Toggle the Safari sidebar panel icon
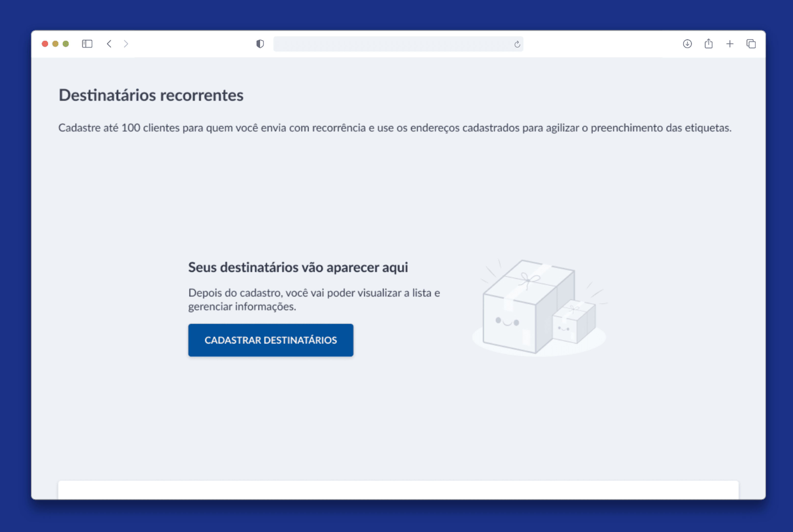Viewport: 793px width, 532px height. 87,44
